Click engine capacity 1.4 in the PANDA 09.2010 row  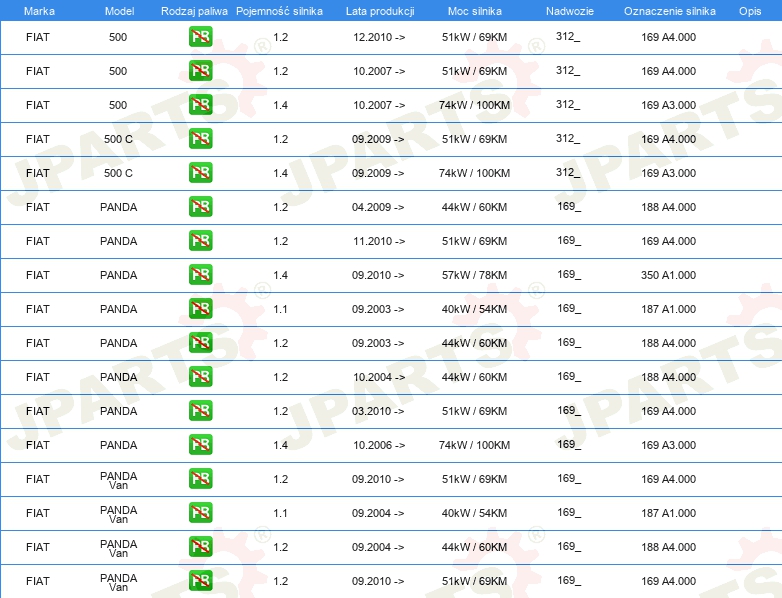click(x=281, y=275)
